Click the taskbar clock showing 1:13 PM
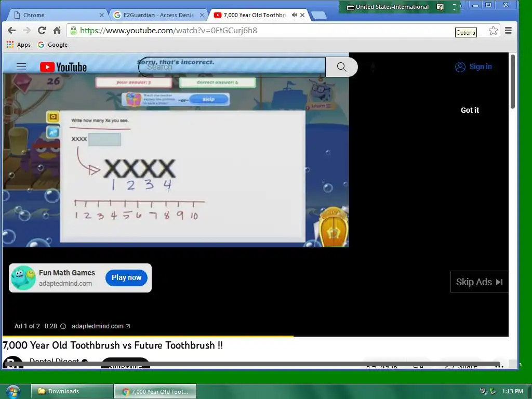The height and width of the screenshot is (399, 532). tap(512, 391)
